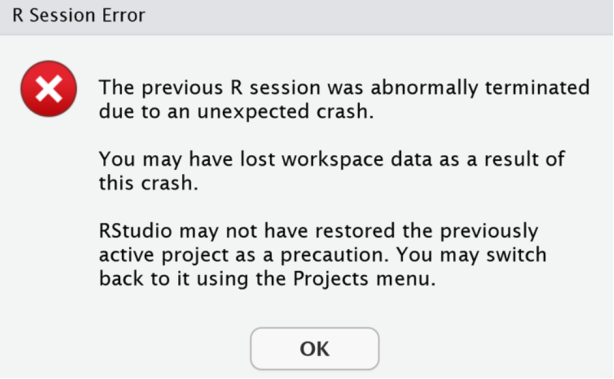Click the 'lost workspace data' message line

pyautogui.click(x=332, y=159)
